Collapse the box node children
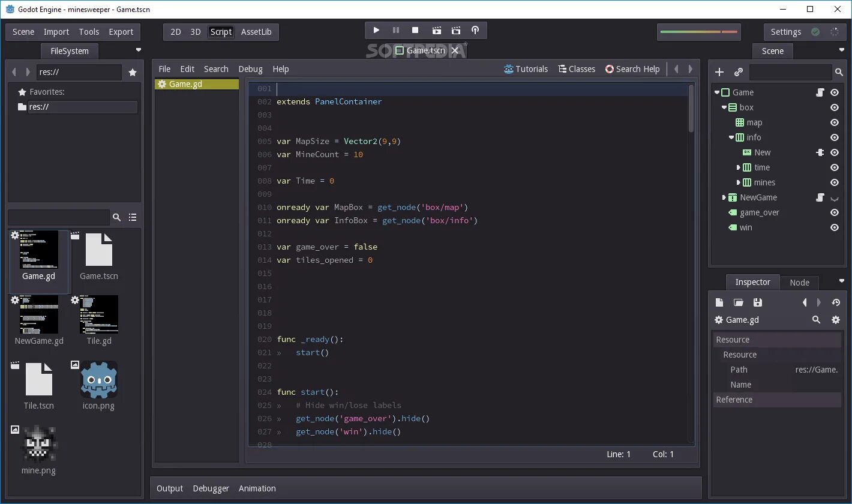852x504 pixels. pyautogui.click(x=724, y=107)
